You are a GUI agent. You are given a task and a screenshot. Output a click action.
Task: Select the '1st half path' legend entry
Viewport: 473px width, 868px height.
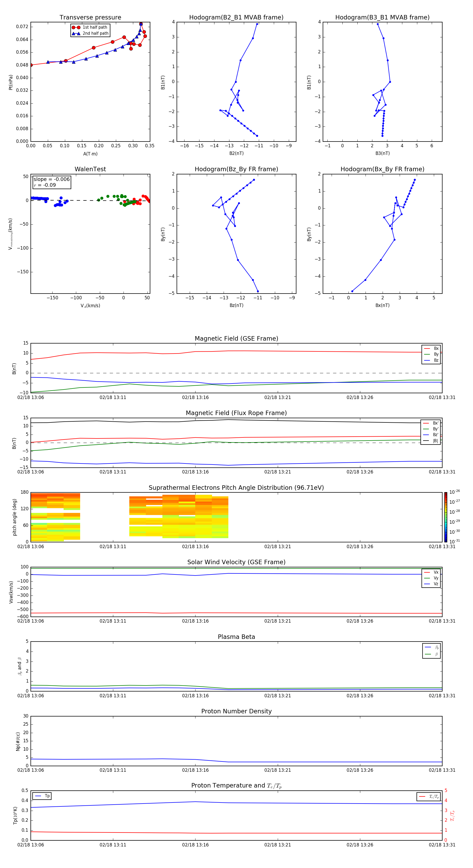coord(90,27)
